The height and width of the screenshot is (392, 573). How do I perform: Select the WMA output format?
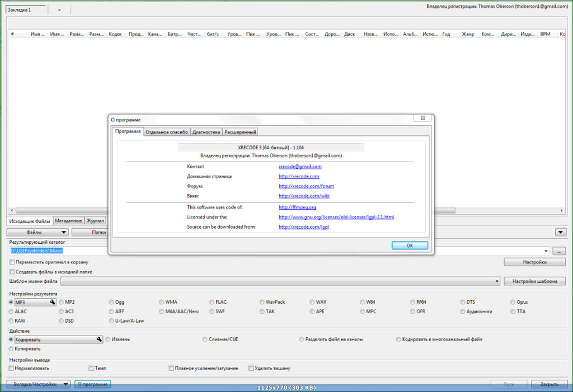click(168, 302)
